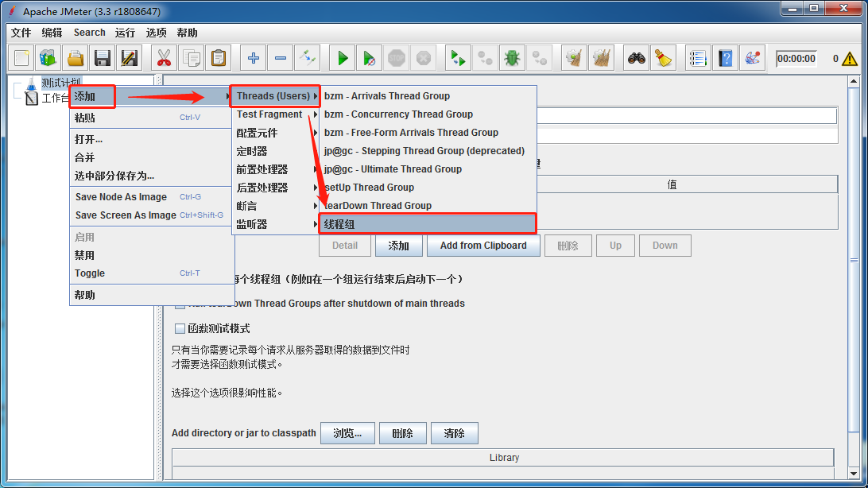Expand the 监听器 submenu
Viewport: 868px width, 488px height.
coord(275,224)
